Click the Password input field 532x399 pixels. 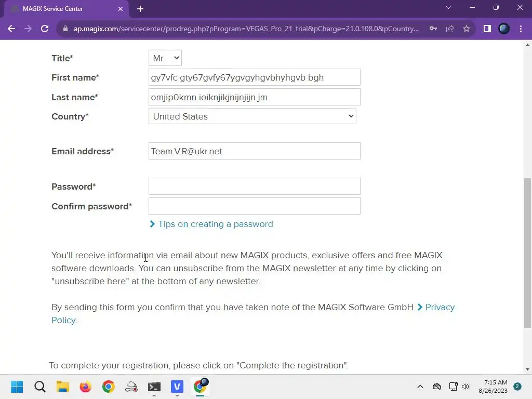pos(255,187)
